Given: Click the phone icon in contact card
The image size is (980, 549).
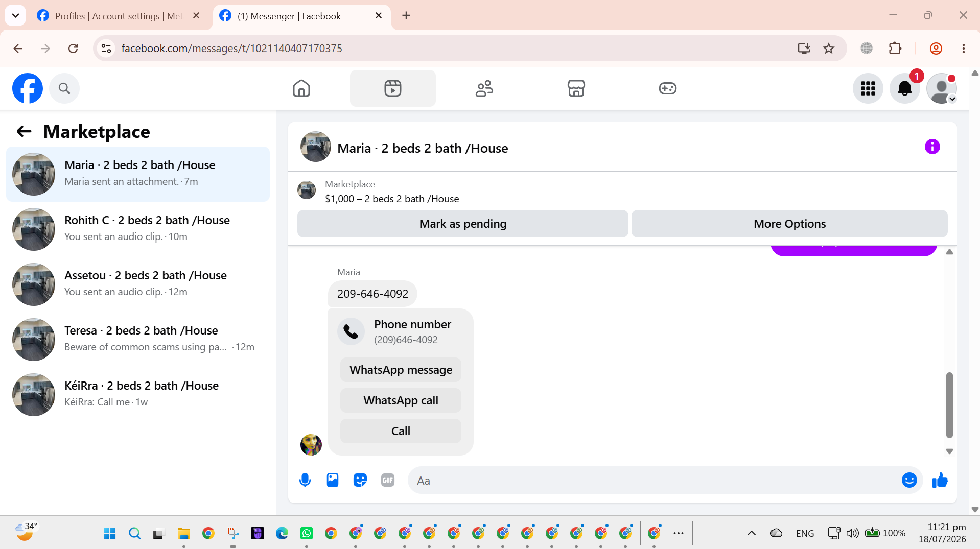Looking at the screenshot, I should tap(351, 332).
